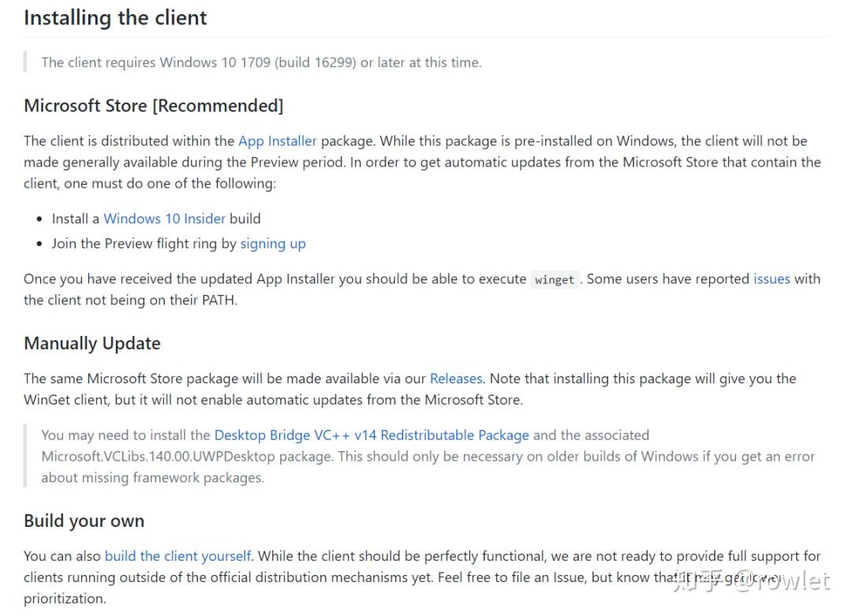852x616 pixels.
Task: Click the Build your own heading
Action: pyautogui.click(x=84, y=521)
